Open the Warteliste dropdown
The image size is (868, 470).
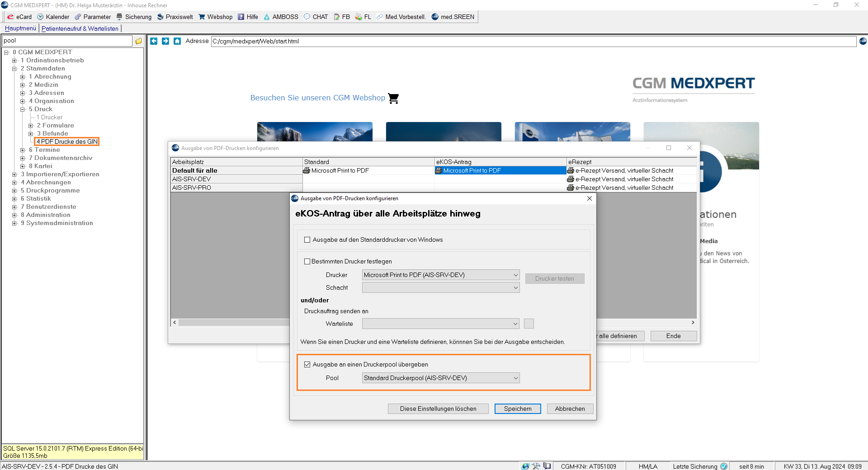[x=441, y=324]
